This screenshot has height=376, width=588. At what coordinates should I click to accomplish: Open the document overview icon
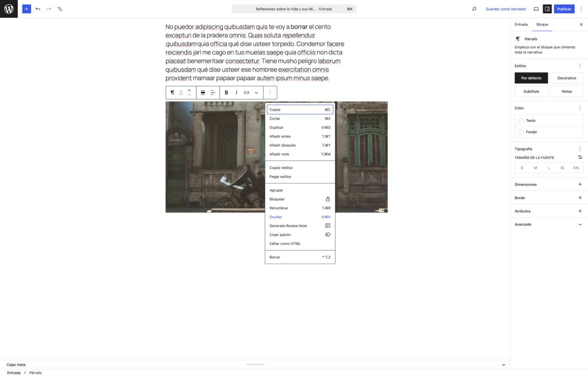point(60,8)
